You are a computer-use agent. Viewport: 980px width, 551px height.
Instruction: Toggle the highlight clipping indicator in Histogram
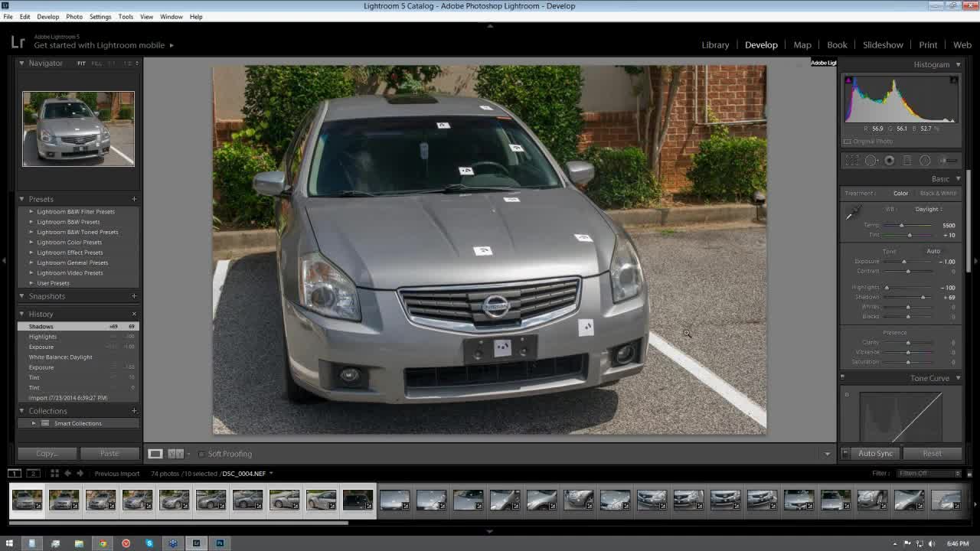(954, 80)
